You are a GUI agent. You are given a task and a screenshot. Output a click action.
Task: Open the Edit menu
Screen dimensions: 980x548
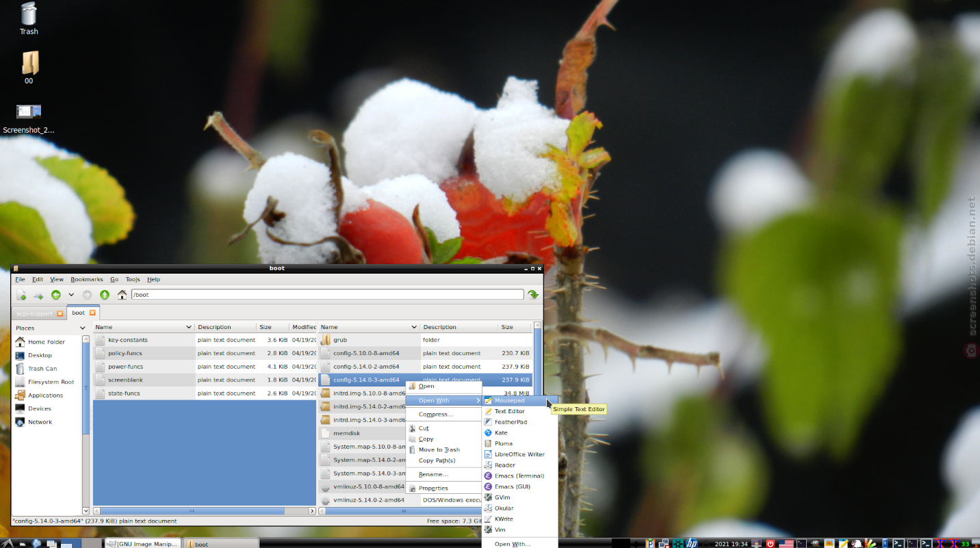tap(38, 279)
